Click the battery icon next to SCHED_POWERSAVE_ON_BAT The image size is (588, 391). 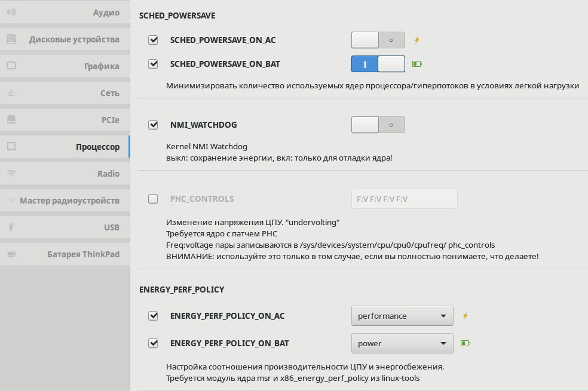(x=417, y=64)
